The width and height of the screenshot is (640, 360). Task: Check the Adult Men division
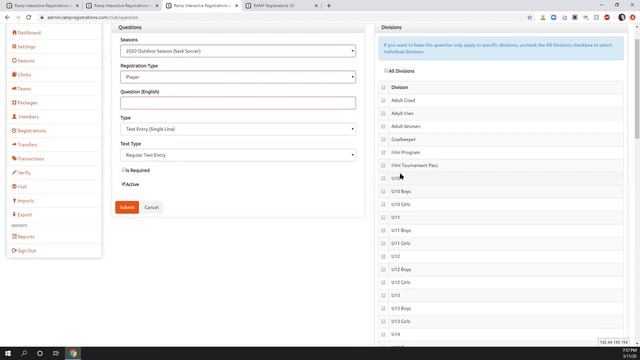coord(383,113)
